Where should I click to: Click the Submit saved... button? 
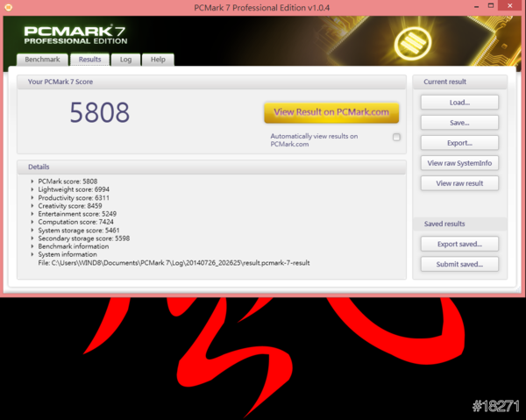point(459,264)
